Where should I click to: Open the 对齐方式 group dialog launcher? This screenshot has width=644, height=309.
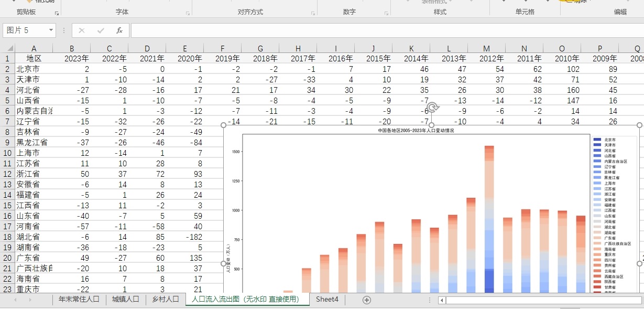click(313, 13)
